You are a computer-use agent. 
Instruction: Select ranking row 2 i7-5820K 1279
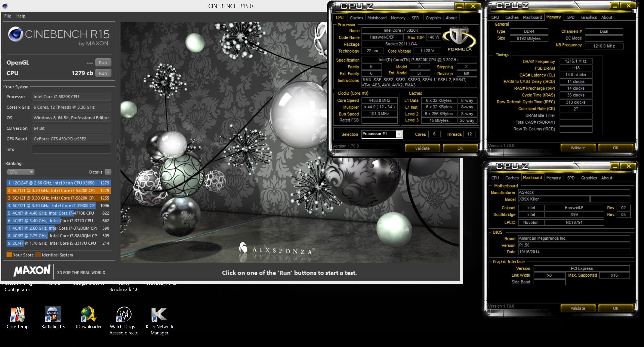tap(59, 190)
